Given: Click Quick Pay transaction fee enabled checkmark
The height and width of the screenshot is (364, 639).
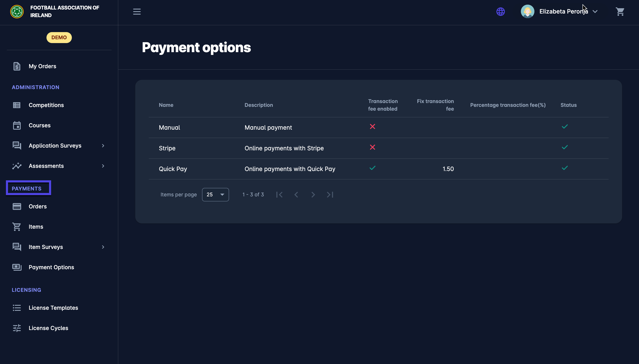Looking at the screenshot, I should (x=372, y=168).
